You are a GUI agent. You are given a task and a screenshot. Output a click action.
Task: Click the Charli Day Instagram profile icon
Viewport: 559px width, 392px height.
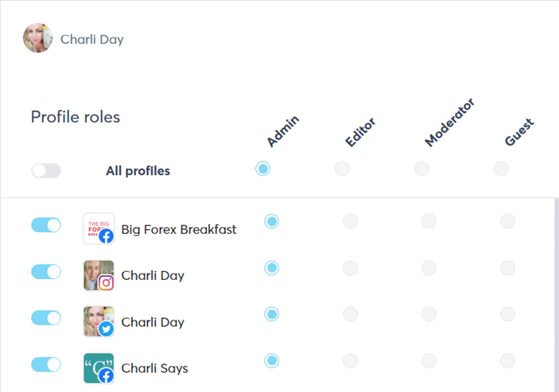tap(99, 276)
